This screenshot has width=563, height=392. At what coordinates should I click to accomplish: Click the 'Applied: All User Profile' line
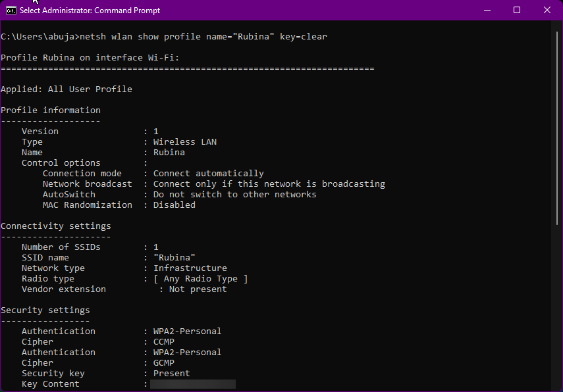[67, 89]
